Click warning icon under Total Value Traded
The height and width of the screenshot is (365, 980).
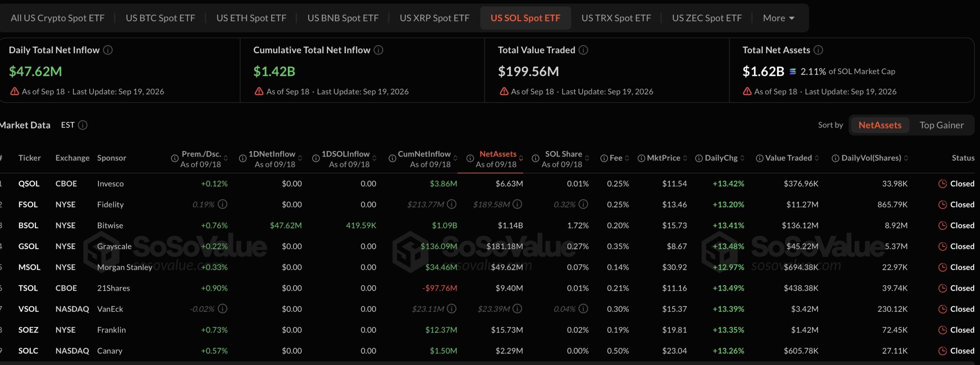[x=504, y=91]
